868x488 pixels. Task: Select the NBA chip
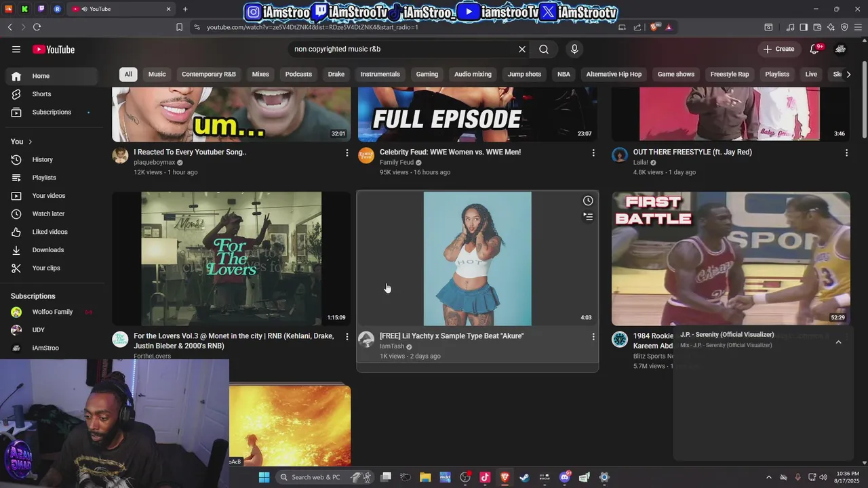[x=564, y=74]
